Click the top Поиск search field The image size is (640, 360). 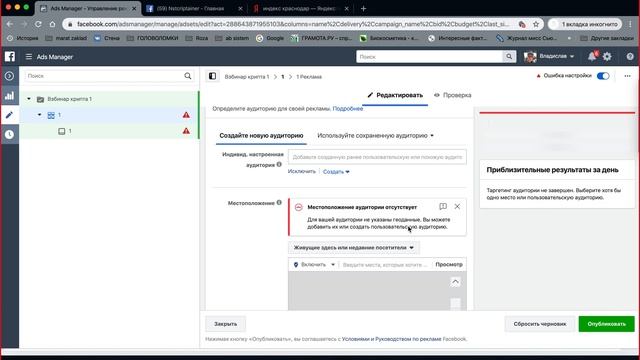(430, 57)
